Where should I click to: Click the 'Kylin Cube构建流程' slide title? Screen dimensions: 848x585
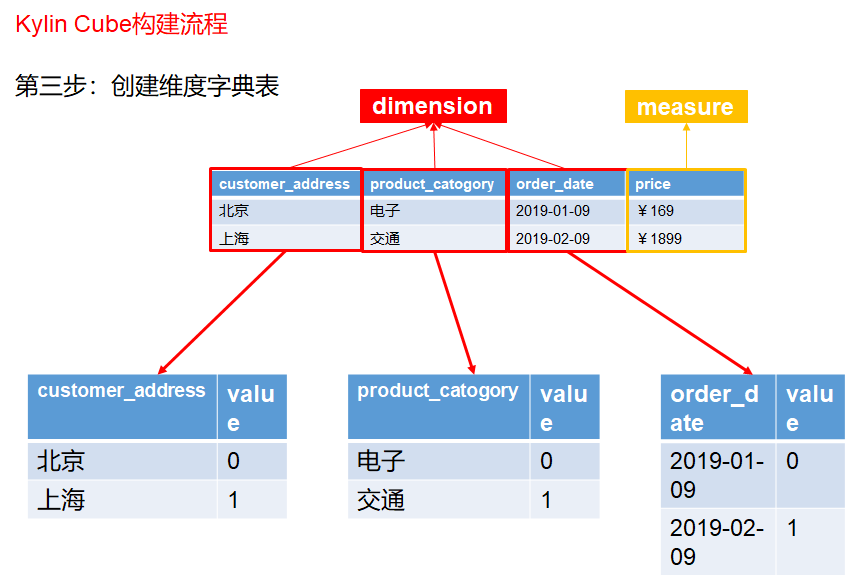122,24
